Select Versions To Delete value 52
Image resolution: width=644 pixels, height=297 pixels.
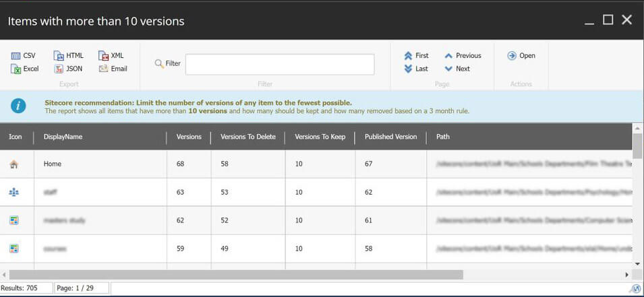point(225,220)
